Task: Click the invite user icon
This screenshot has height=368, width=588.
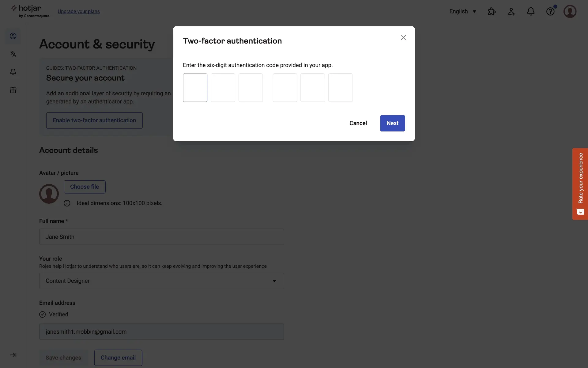Action: coord(511,11)
